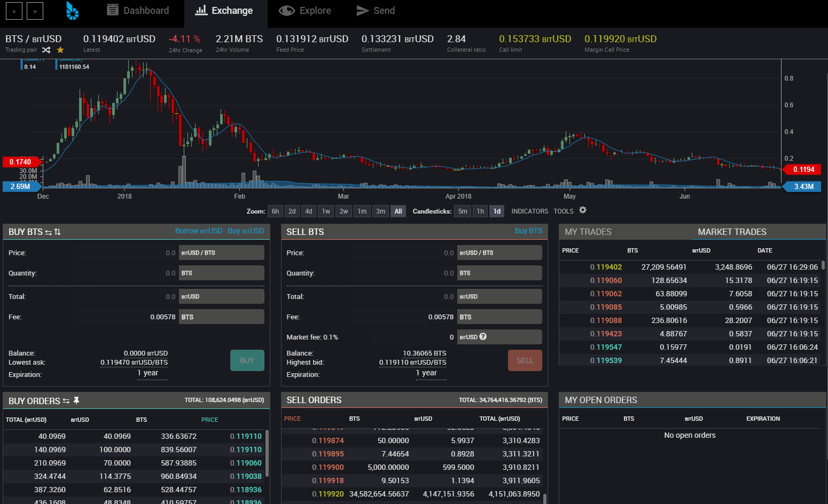The image size is (828, 504).
Task: Click the market trades list scrollbar
Action: click(x=823, y=265)
